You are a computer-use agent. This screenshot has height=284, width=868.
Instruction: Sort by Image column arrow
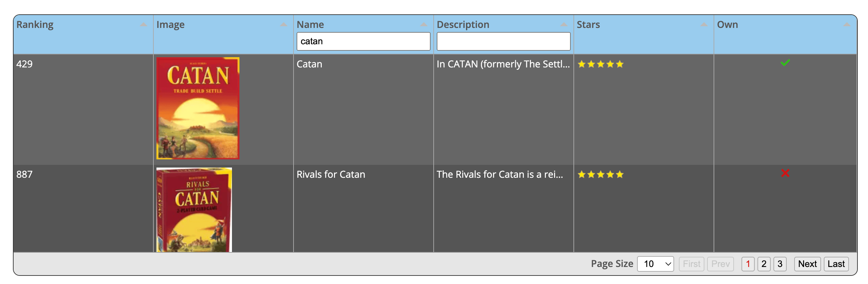point(284,25)
